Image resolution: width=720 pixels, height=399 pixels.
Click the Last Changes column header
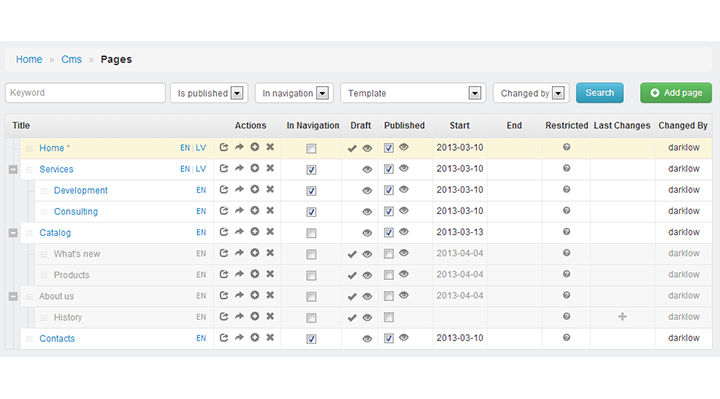point(622,125)
